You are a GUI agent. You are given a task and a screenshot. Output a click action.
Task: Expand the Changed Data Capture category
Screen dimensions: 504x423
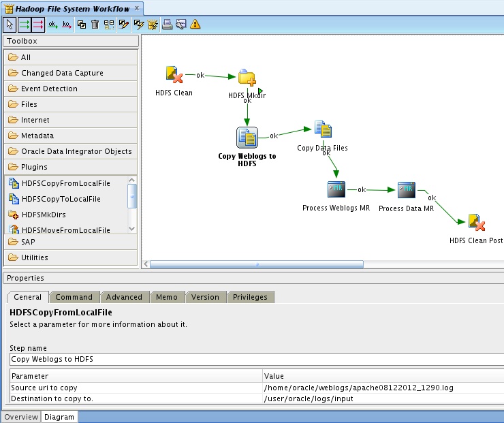pos(71,73)
